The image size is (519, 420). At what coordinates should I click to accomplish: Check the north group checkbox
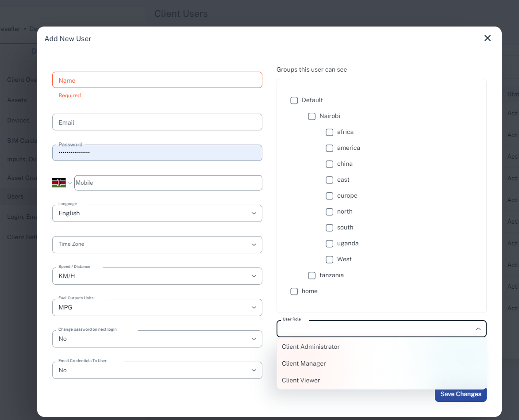click(329, 212)
